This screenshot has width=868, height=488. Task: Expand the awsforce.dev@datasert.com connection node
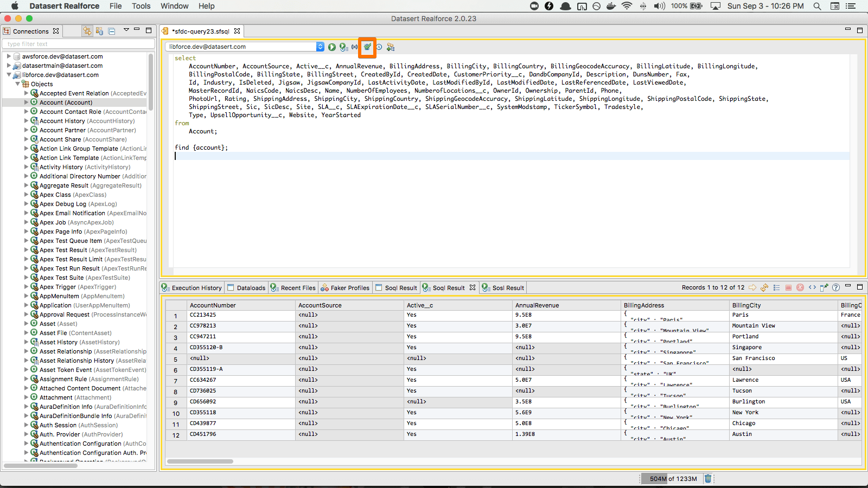[x=9, y=56]
